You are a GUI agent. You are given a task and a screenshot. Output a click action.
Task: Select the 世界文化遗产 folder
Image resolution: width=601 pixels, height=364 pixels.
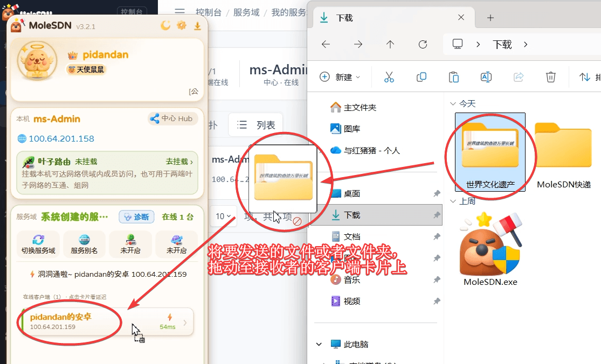tap(490, 152)
